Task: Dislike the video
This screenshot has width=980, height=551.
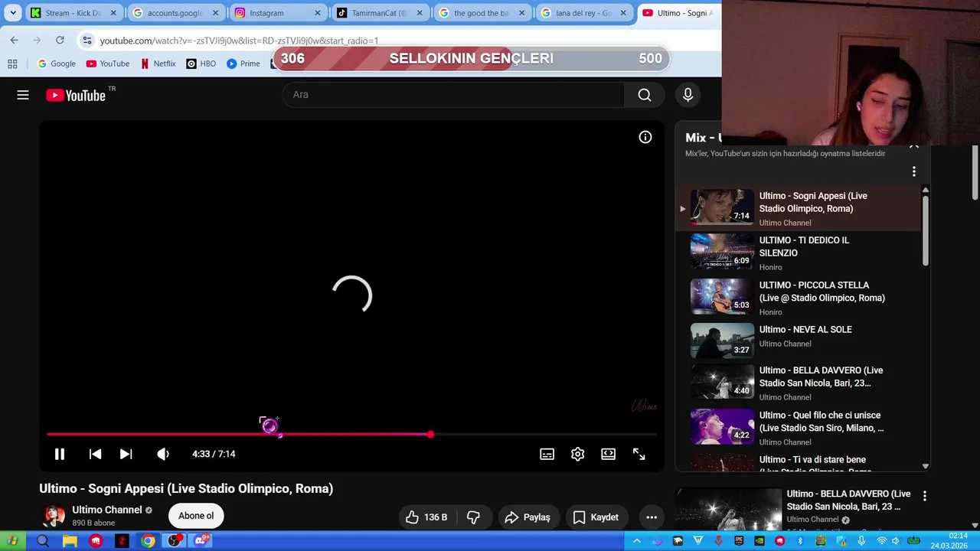Action: click(x=473, y=517)
